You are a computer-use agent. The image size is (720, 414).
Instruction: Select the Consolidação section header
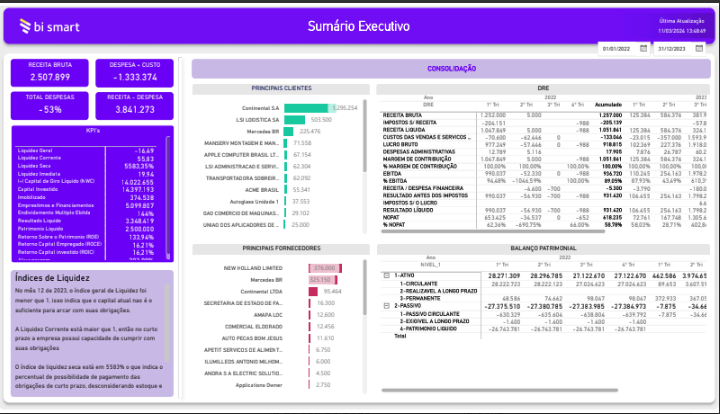[451, 69]
